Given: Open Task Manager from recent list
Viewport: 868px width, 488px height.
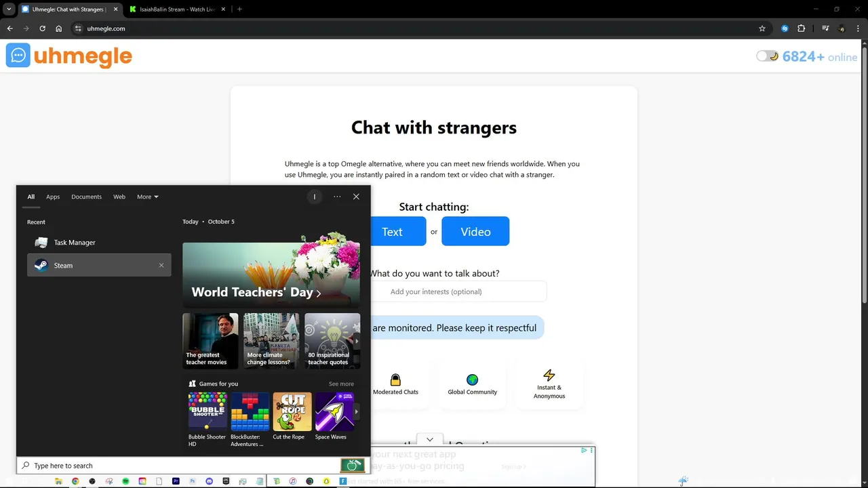Looking at the screenshot, I should pos(99,243).
